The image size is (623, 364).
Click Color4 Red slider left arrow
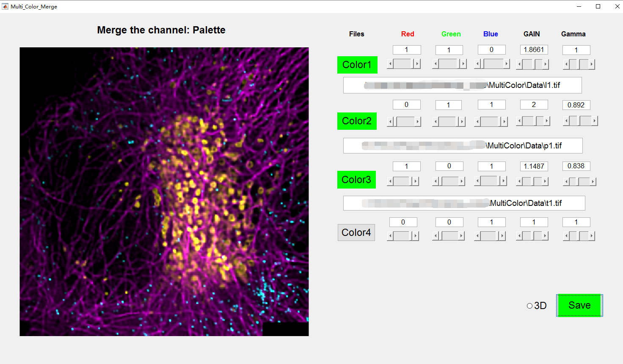(390, 236)
